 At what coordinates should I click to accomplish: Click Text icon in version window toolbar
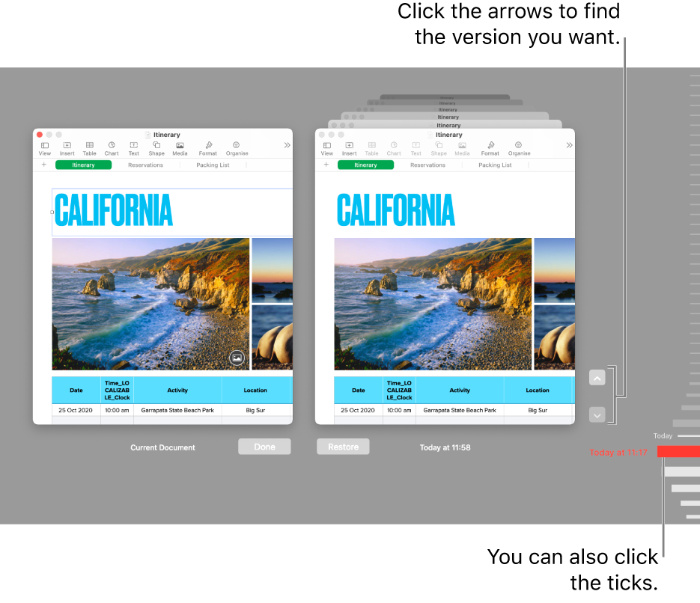416,149
